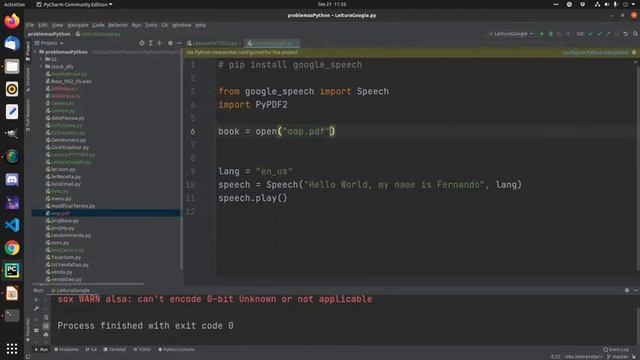
Task: Launch Firefox from the dock
Action: (12, 21)
